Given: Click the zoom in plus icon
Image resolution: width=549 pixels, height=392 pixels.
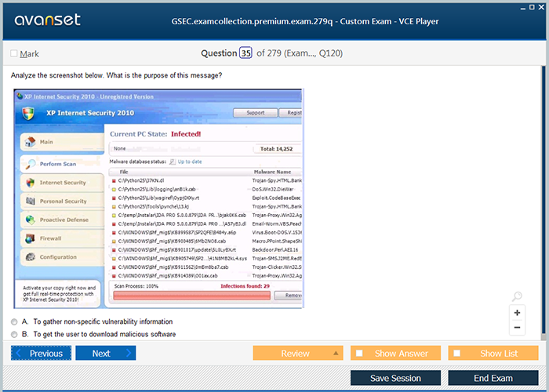Looking at the screenshot, I should click(x=517, y=313).
